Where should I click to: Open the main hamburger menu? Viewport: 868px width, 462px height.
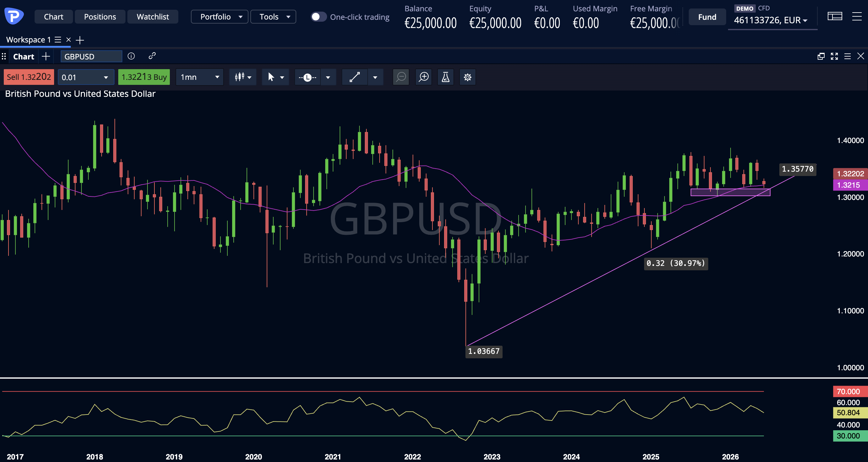tap(857, 16)
